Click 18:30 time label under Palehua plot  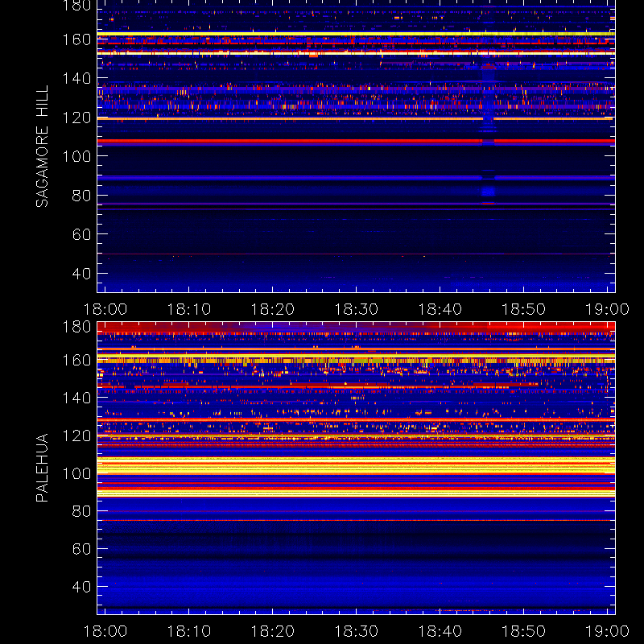pos(357,631)
